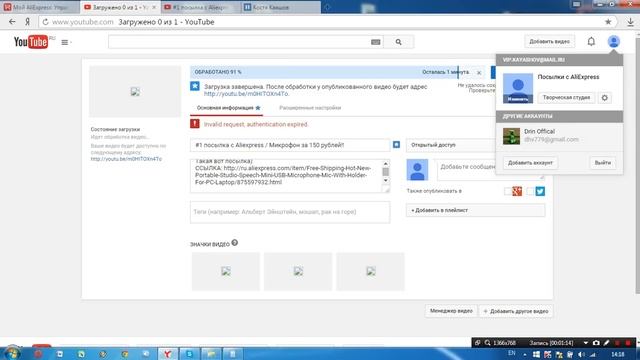Open the youtu.be link in the upload-complete message
This screenshot has height=360, width=640.
click(246, 93)
